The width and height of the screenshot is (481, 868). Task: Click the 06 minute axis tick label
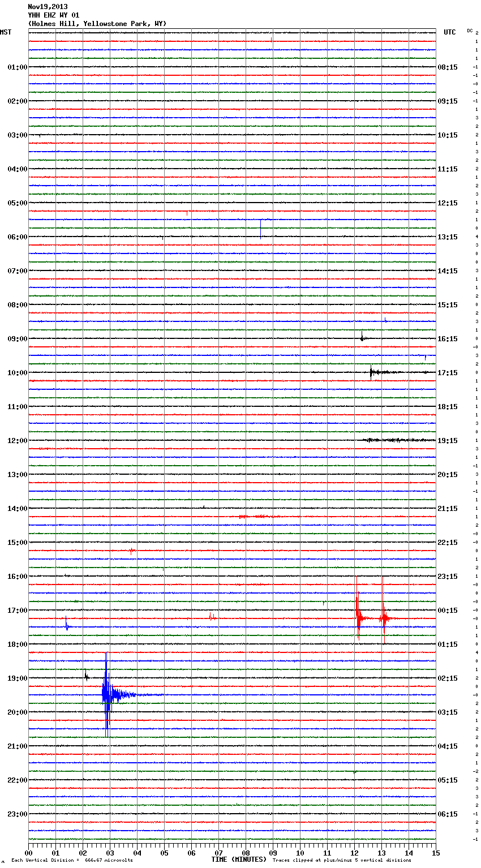191,853
